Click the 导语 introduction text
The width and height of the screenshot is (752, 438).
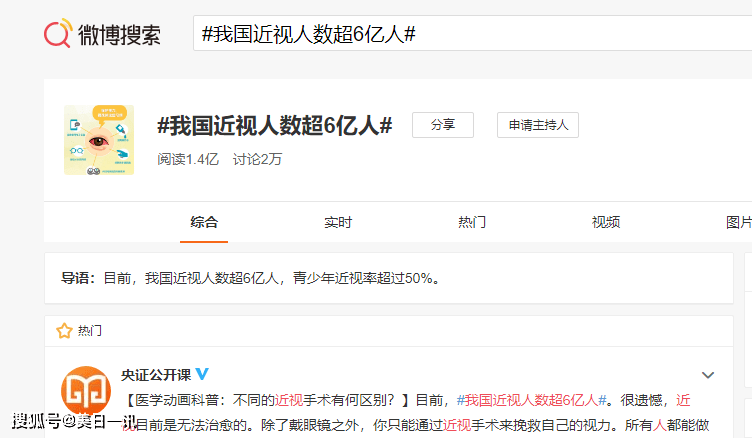pos(250,278)
